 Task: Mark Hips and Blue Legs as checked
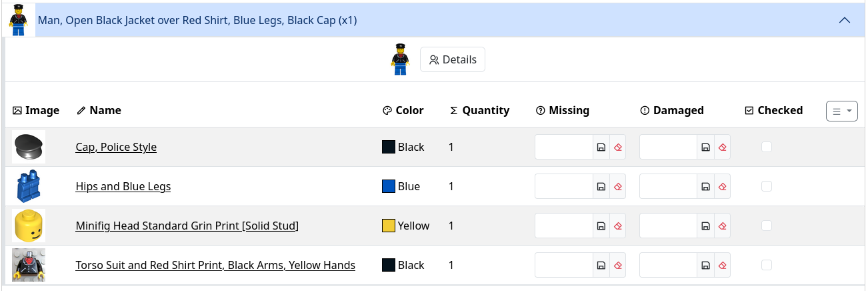[767, 186]
